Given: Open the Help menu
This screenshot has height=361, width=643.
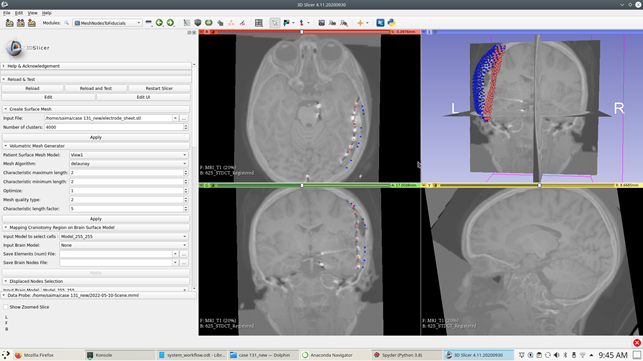Looking at the screenshot, I should [46, 13].
